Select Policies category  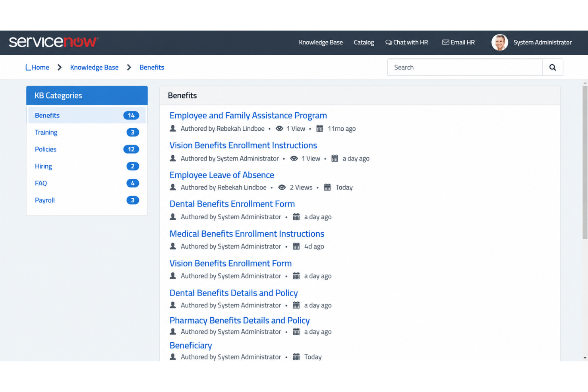87,149
